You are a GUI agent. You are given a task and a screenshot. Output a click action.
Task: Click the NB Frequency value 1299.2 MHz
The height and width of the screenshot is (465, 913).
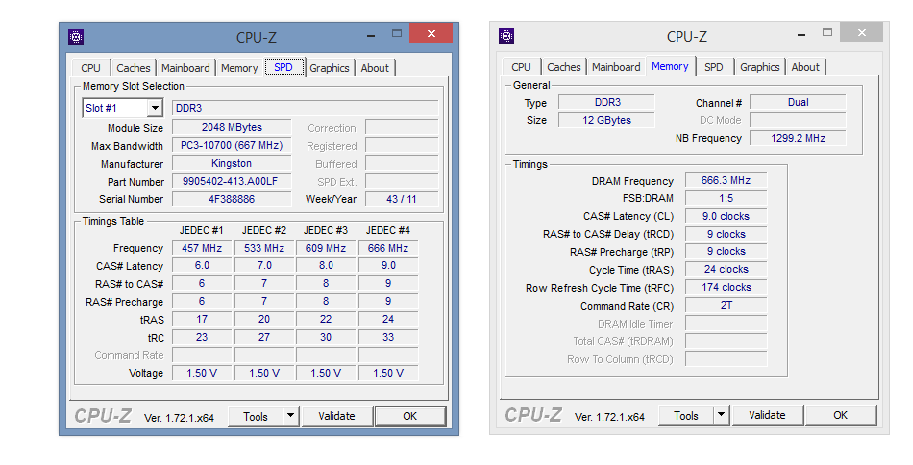(x=798, y=139)
